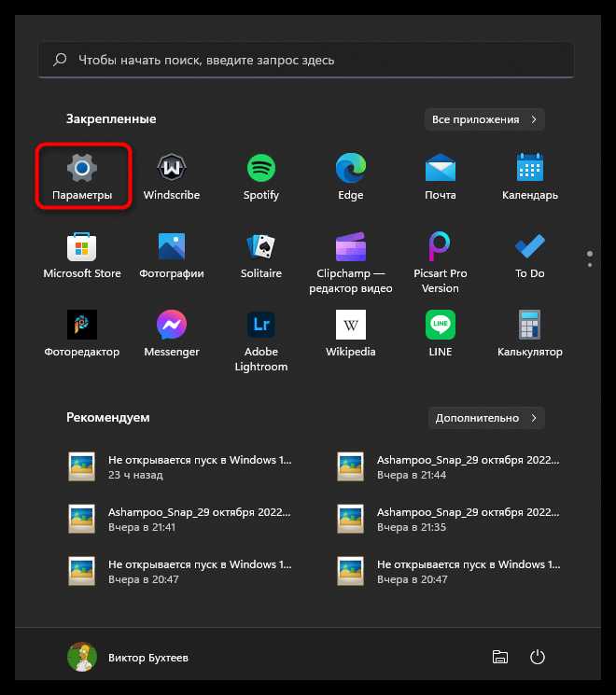Open File Explorer icon beside the power button
This screenshot has height=695, width=616.
tap(500, 657)
